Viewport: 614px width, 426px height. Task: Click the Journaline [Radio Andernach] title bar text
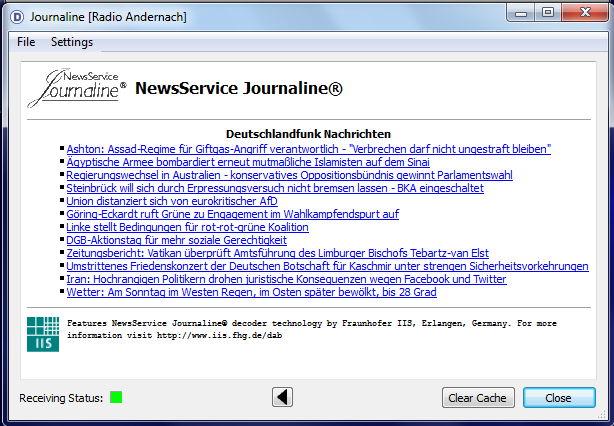click(x=108, y=17)
